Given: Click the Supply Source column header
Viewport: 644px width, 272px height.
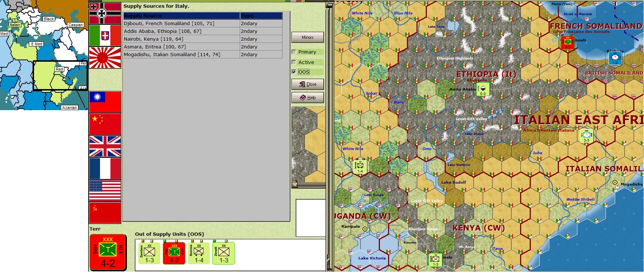Looking at the screenshot, I should (x=182, y=16).
